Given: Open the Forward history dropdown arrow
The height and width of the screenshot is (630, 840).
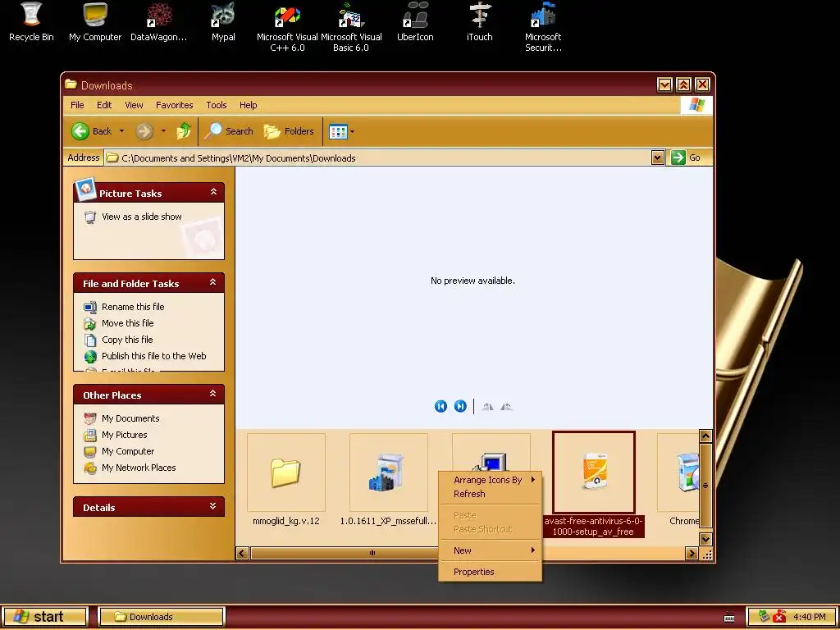Looking at the screenshot, I should pos(163,131).
